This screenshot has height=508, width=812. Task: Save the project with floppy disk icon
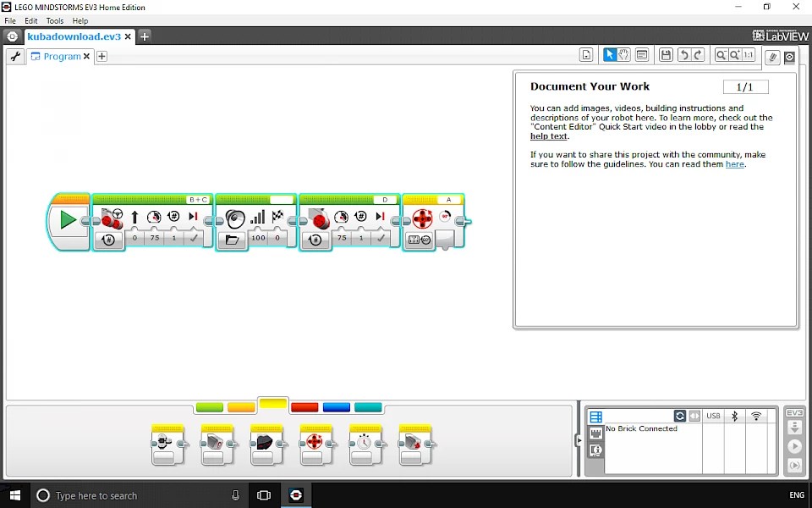[666, 54]
